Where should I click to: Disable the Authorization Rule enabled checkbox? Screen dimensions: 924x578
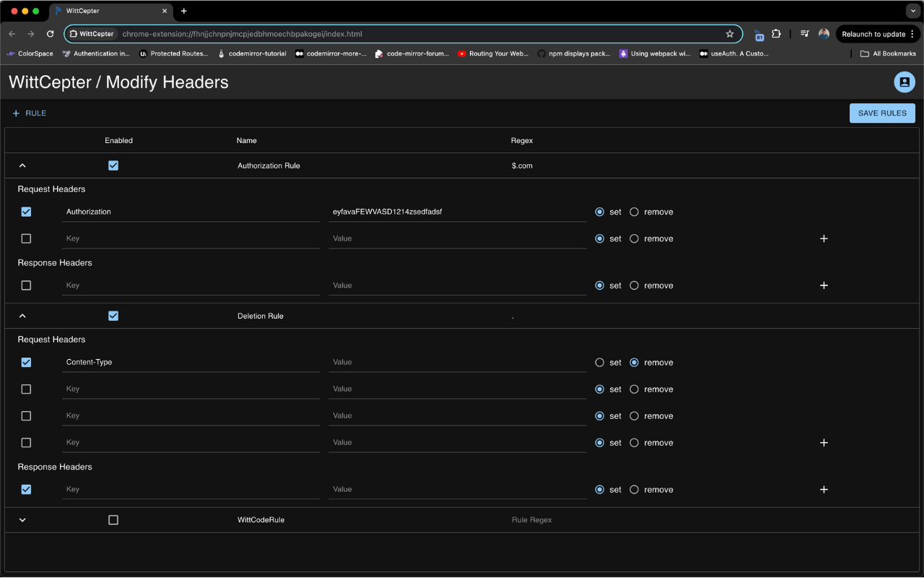(x=113, y=165)
